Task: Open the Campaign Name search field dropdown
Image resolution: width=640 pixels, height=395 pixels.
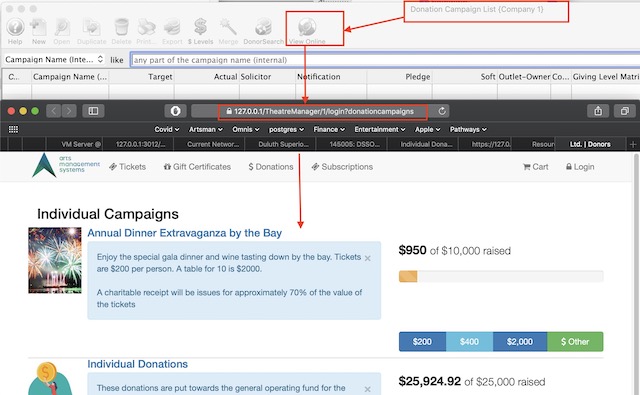Action: point(54,60)
